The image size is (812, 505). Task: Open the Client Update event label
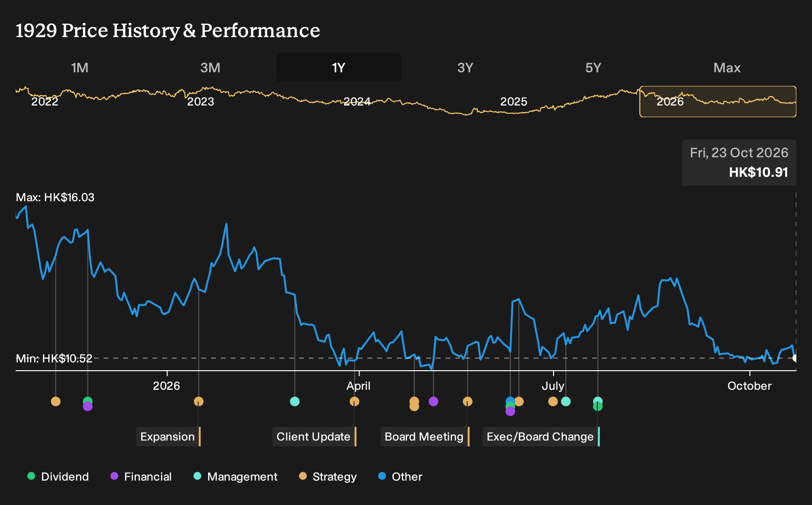pyautogui.click(x=315, y=437)
